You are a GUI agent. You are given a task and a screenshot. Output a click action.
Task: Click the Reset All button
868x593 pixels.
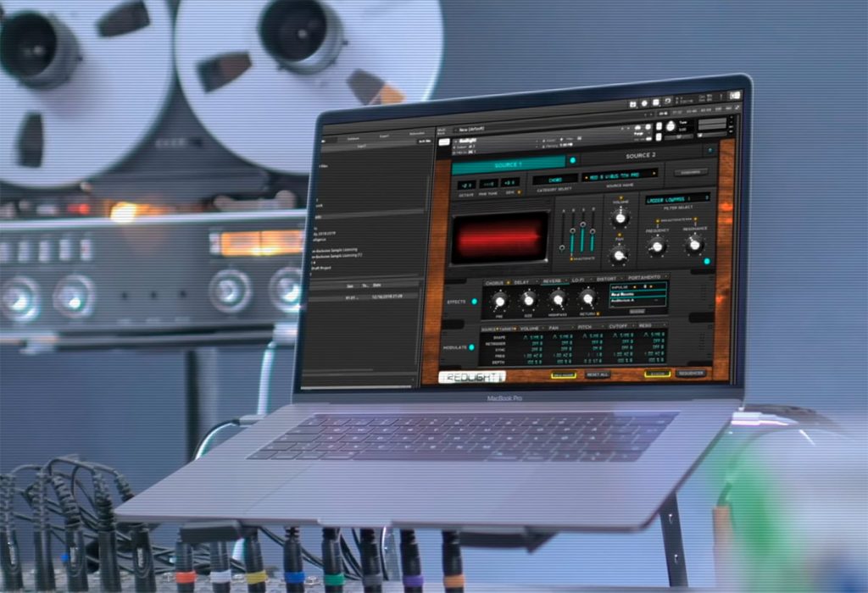coord(598,374)
